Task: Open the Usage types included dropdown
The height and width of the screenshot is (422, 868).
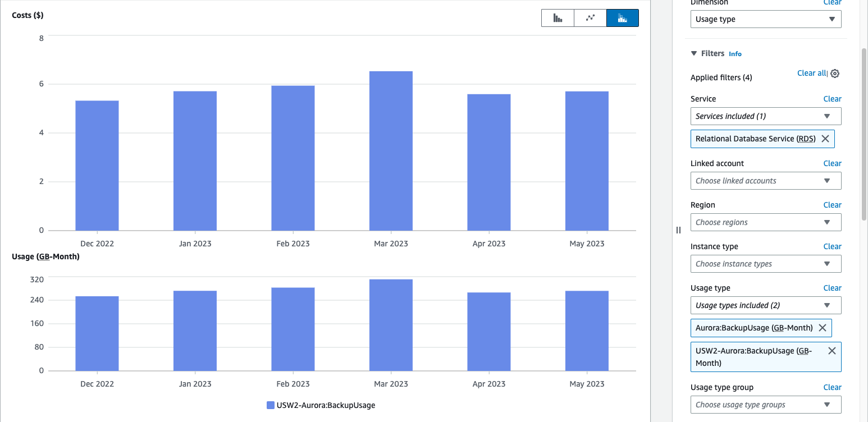Action: click(765, 305)
